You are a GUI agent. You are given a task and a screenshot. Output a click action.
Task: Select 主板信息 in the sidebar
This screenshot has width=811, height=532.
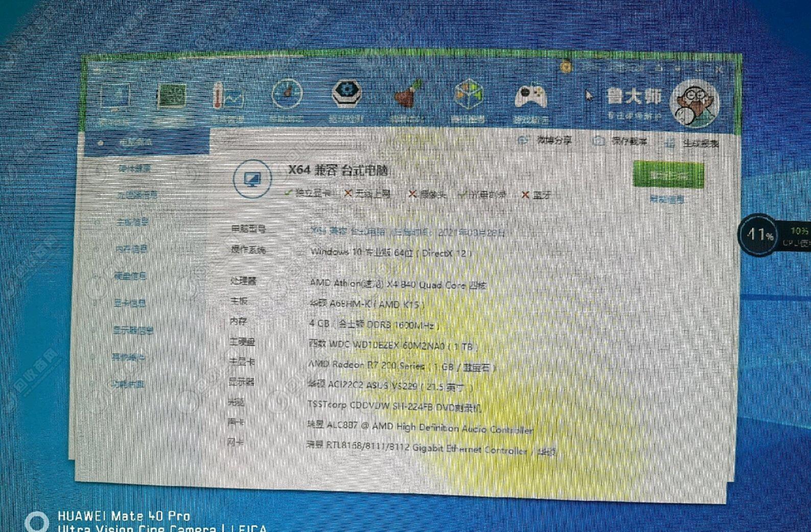tap(132, 222)
